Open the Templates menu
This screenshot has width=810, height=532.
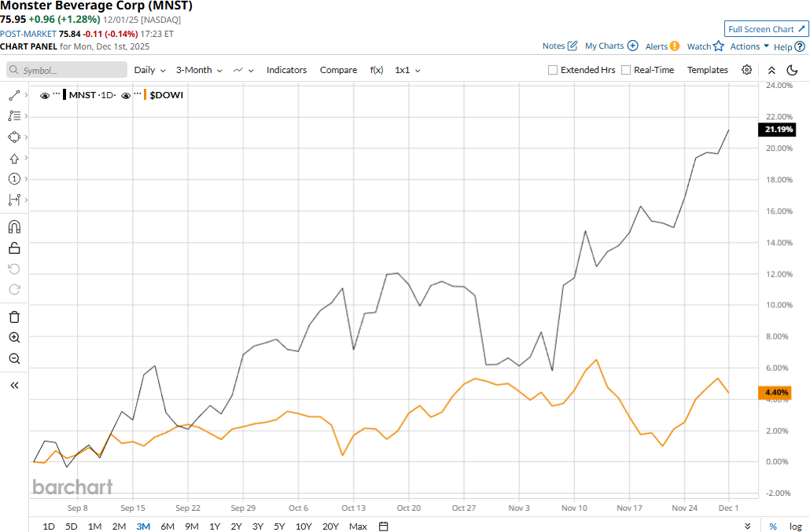[x=707, y=70]
